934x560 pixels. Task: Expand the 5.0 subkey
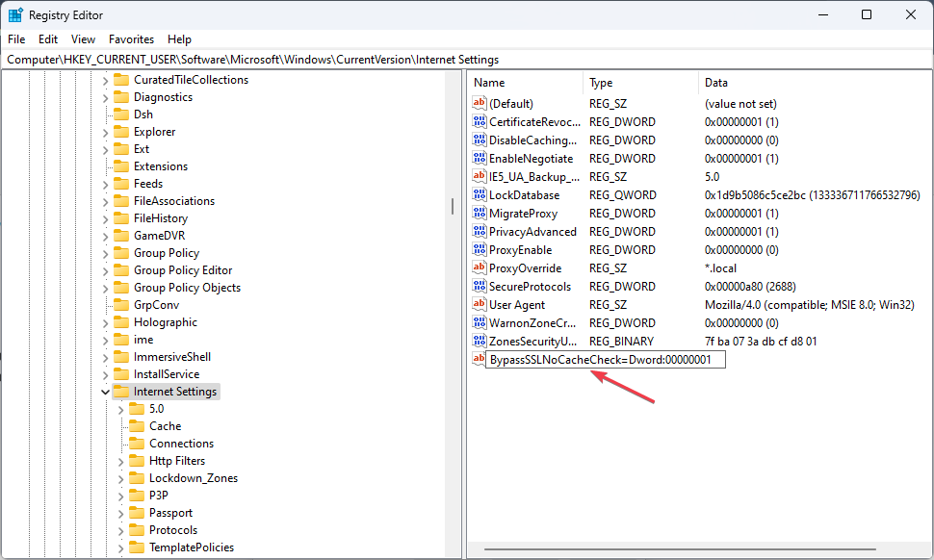(121, 410)
